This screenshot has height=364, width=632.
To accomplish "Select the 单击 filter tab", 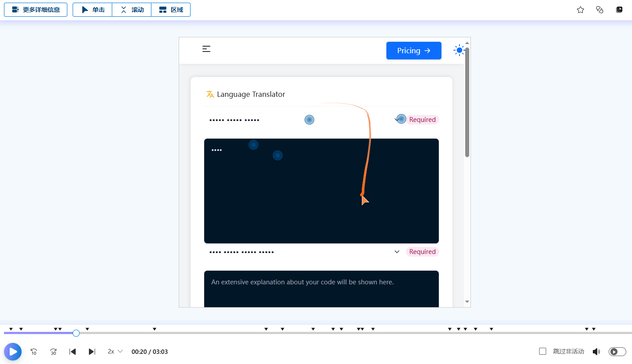I will 92,10.
